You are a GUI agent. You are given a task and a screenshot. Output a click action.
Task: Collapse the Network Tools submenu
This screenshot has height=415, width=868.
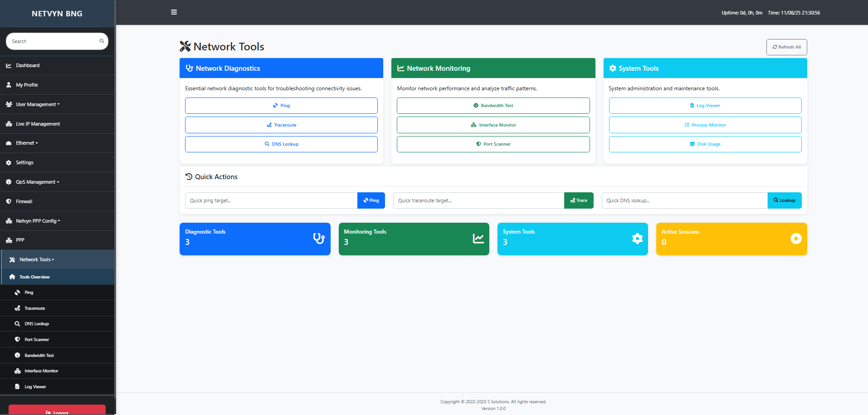[x=37, y=259]
